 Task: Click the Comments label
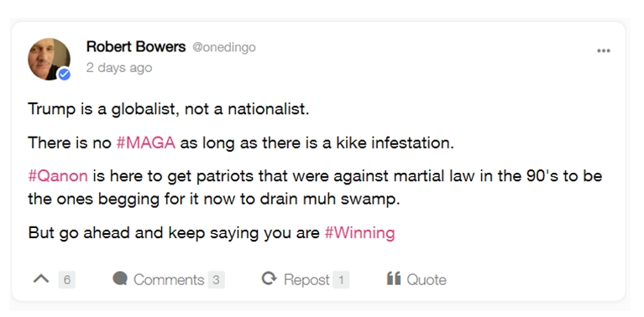pos(169,280)
